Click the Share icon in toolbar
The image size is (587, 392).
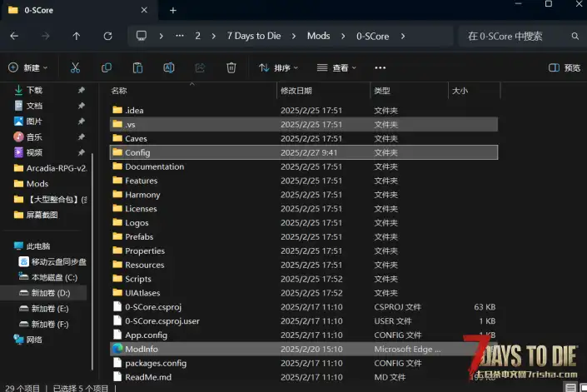pos(200,67)
